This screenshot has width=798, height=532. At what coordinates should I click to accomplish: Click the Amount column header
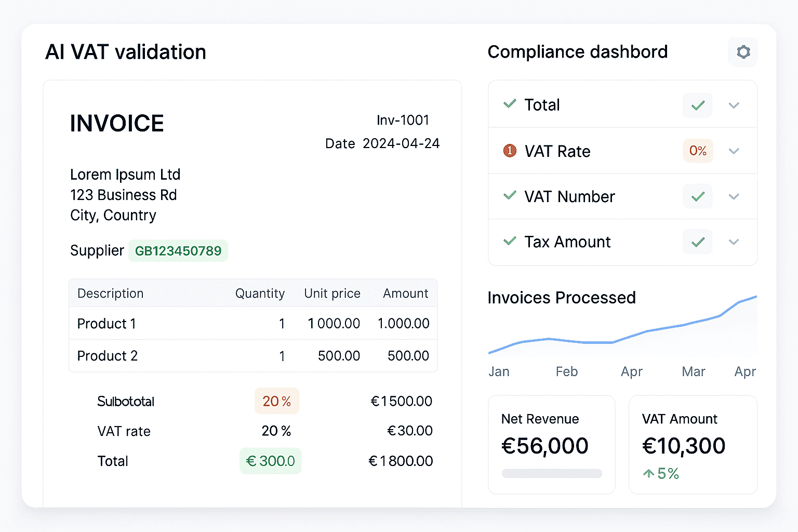click(x=406, y=294)
